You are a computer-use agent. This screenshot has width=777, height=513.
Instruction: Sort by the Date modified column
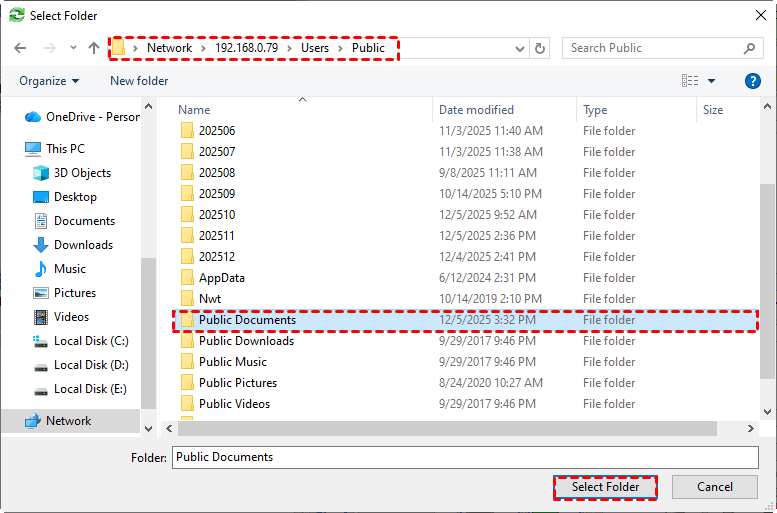476,110
